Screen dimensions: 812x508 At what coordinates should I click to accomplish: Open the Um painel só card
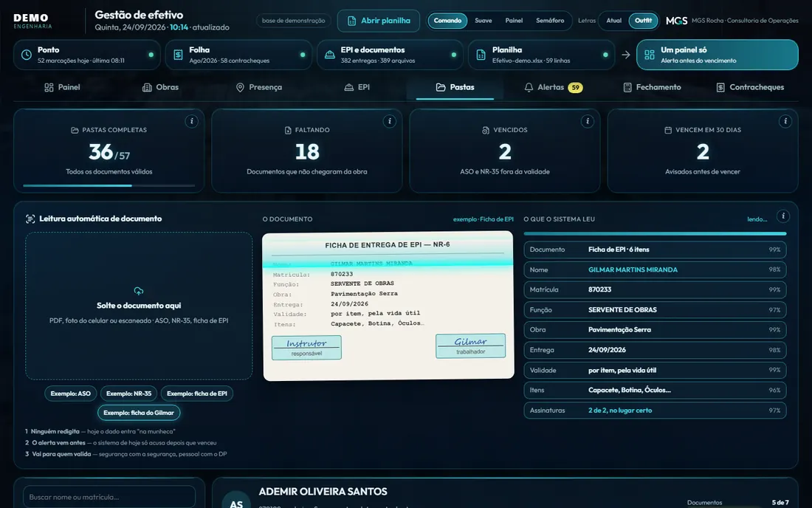point(718,55)
